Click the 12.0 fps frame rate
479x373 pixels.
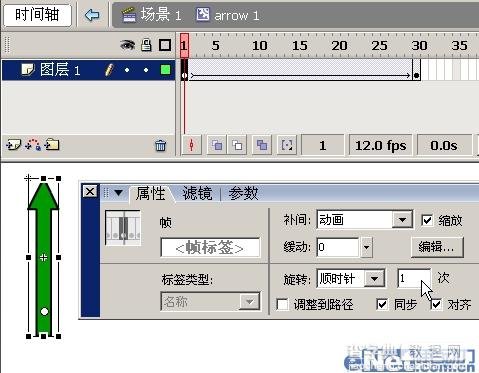click(x=380, y=145)
